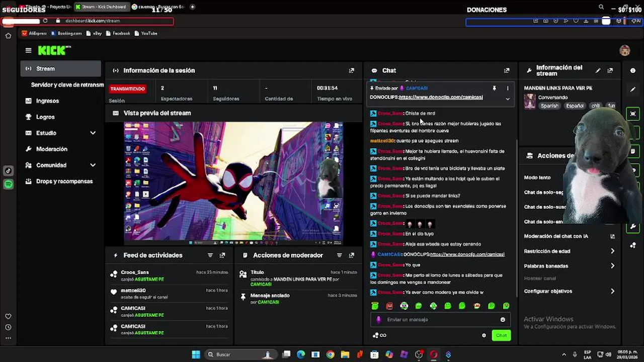Image resolution: width=644 pixels, height=362 pixels.
Task: Pop out the Acciones de moderador panel
Action: point(352,255)
